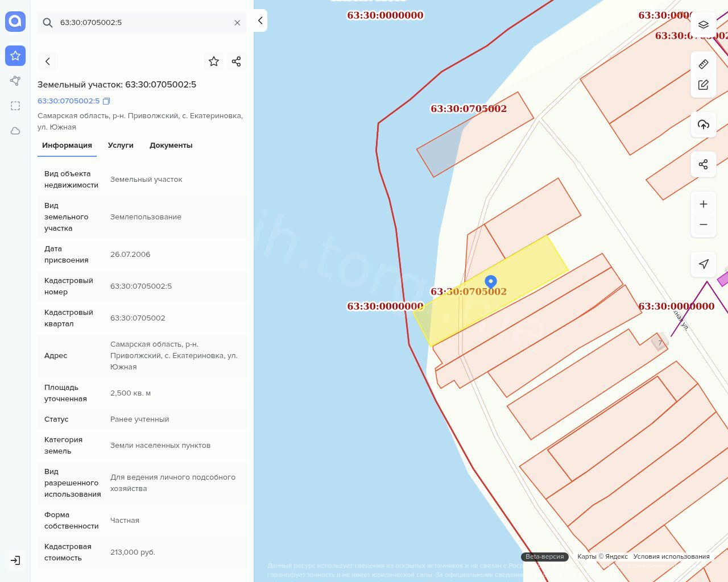
Task: Collapse the information side panel
Action: click(x=260, y=20)
